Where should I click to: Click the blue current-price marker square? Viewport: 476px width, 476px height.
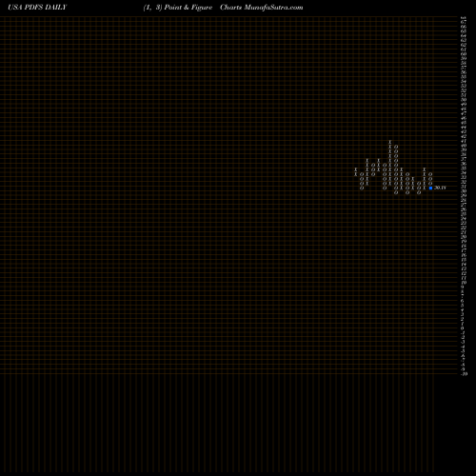[x=430, y=188]
